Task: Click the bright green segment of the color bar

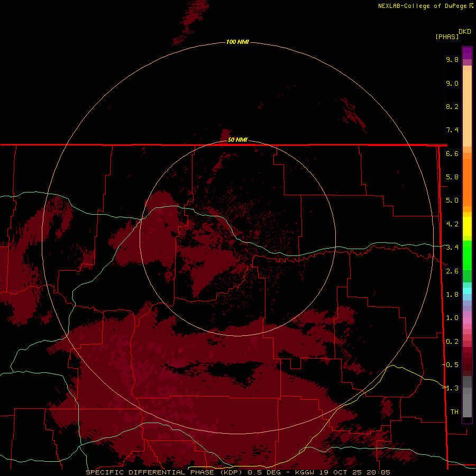Action: click(x=467, y=254)
